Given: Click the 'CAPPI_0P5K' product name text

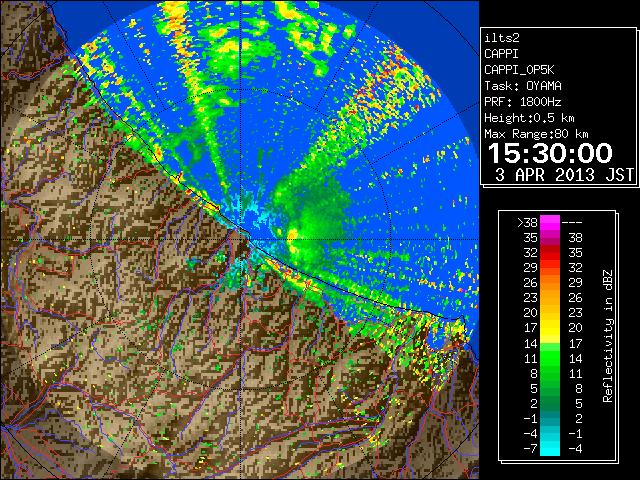Looking at the screenshot, I should [x=519, y=70].
